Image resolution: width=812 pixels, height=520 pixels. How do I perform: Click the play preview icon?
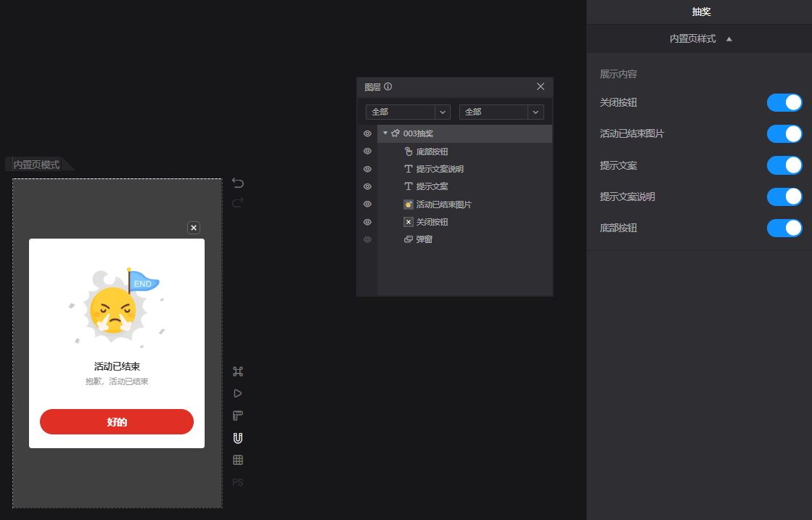(x=238, y=393)
